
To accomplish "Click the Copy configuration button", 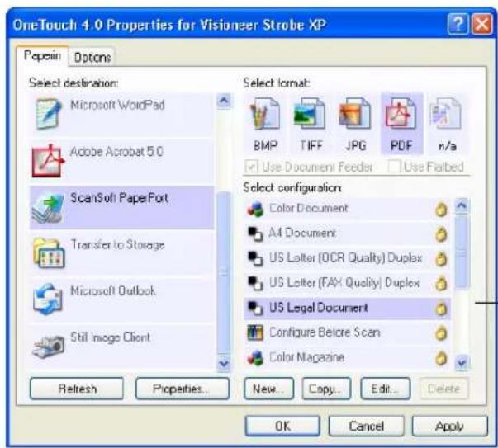I will pyautogui.click(x=326, y=389).
